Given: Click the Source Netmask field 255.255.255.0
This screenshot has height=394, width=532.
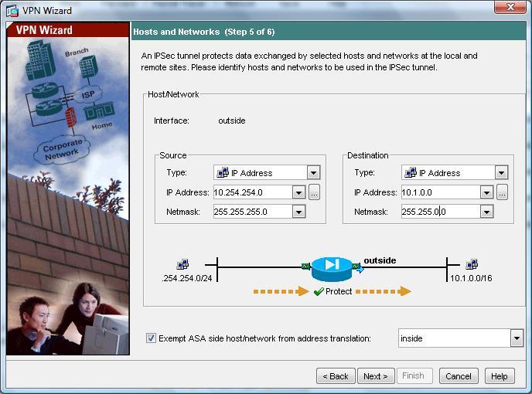Looking at the screenshot, I should [253, 212].
